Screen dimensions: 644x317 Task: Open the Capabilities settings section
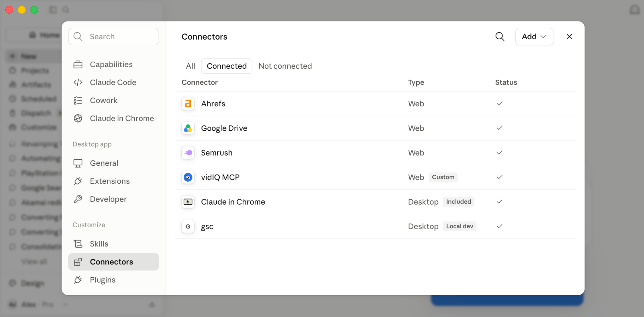114,64
